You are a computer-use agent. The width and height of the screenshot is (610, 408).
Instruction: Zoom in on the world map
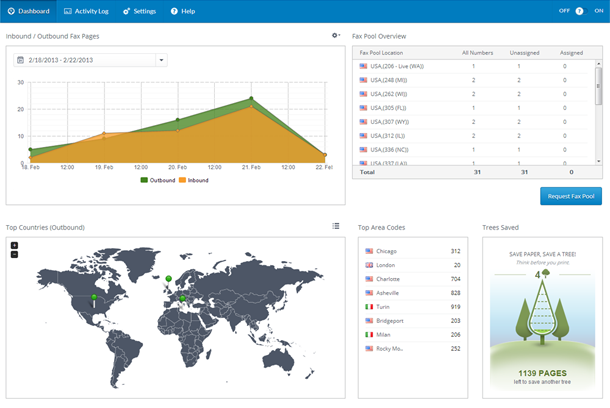pos(14,245)
